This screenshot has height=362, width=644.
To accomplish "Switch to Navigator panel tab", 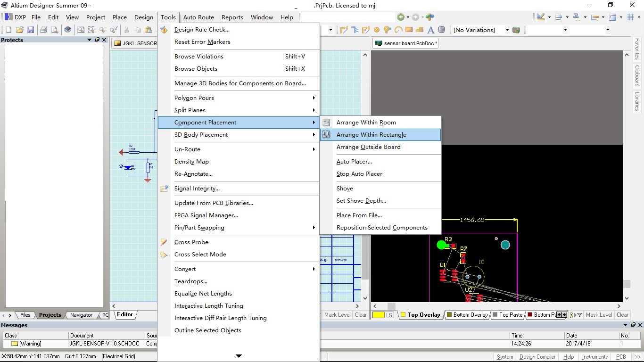I will (81, 315).
